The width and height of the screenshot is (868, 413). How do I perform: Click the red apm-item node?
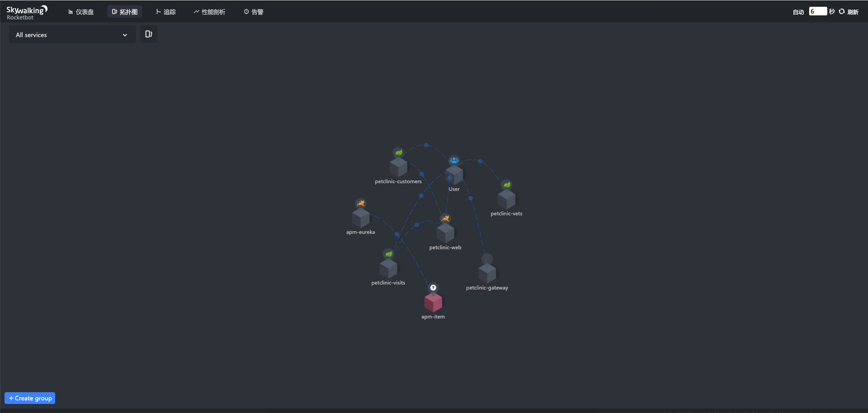[433, 302]
